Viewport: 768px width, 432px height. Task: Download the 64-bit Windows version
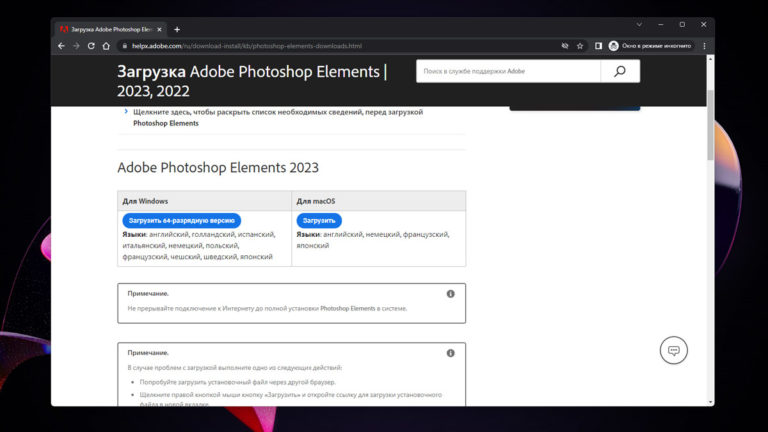pyautogui.click(x=182, y=220)
